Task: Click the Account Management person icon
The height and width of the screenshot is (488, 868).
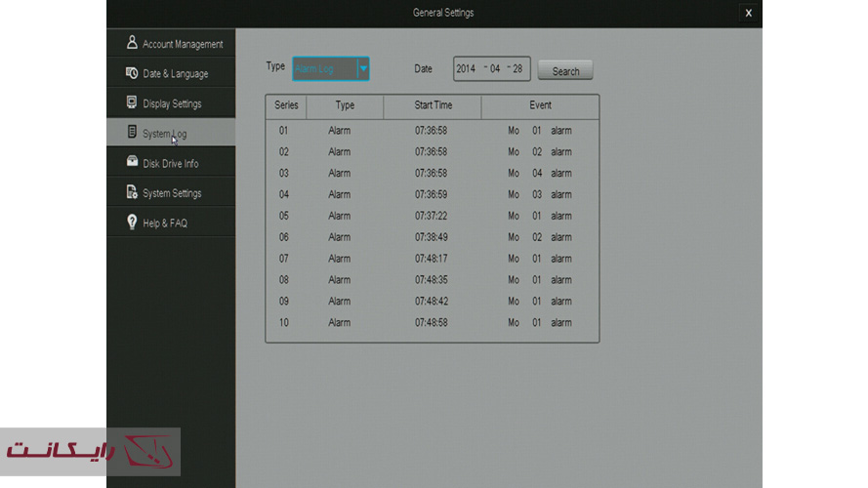Action: [x=132, y=44]
